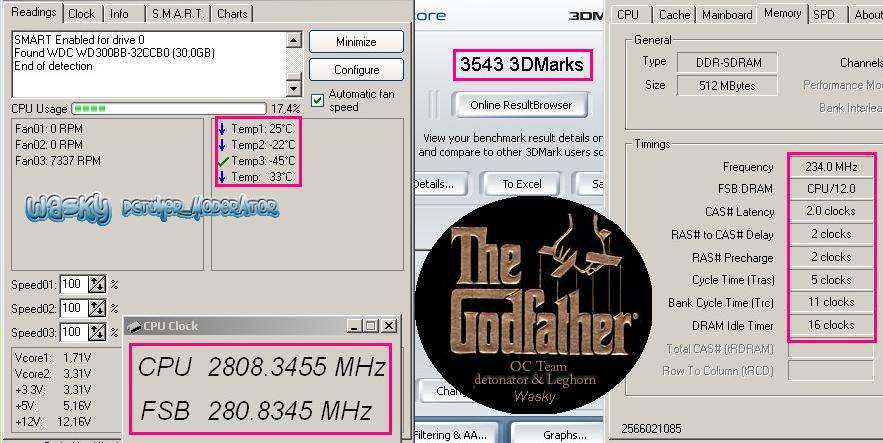The height and width of the screenshot is (443, 883).
Task: Adjust Speed02 using its spinner arrows
Action: (97, 309)
